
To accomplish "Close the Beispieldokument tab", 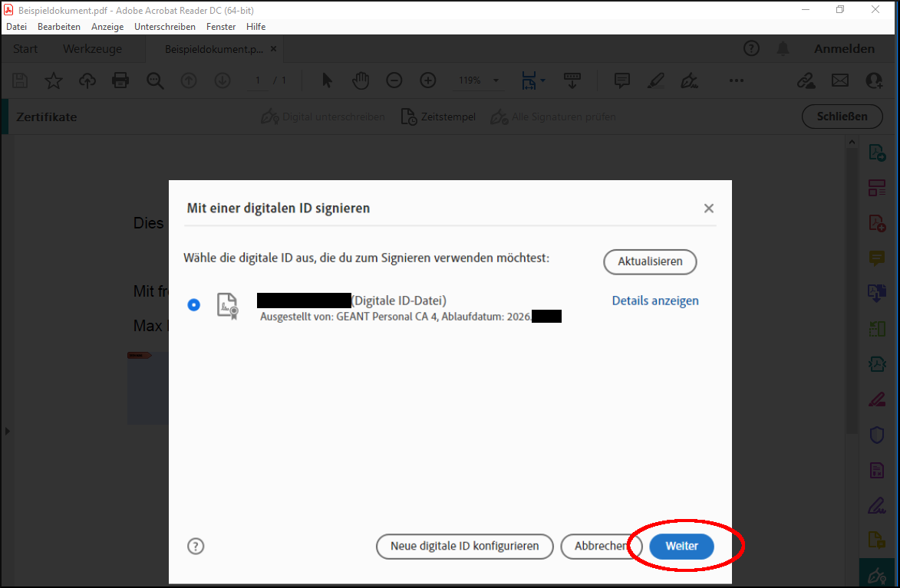I will [274, 49].
